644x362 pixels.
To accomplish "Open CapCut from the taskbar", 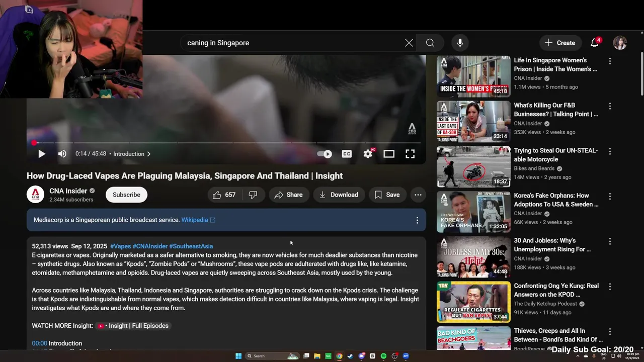I will [x=372, y=356].
